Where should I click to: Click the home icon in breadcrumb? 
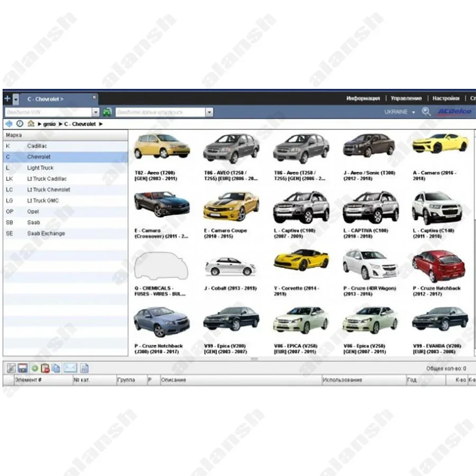click(31, 124)
